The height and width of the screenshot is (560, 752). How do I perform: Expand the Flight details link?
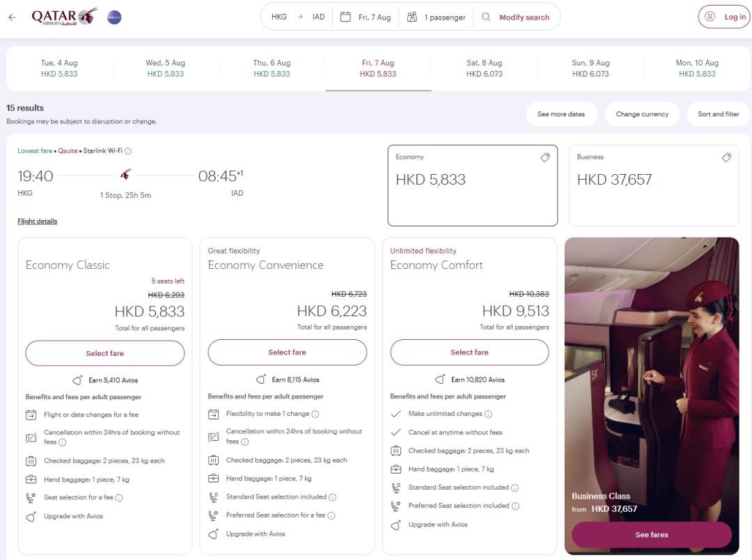coord(38,221)
